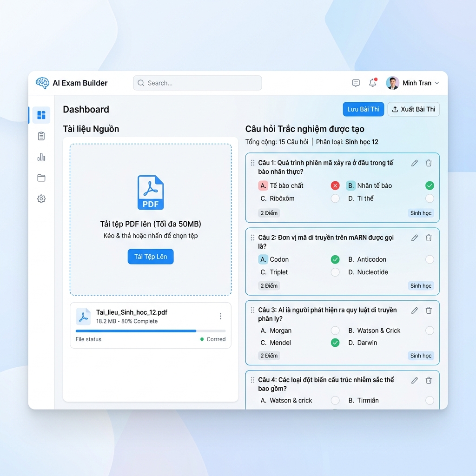Click the B. label of answer Nhân tế bào
The height and width of the screenshot is (476, 476).
(350, 185)
